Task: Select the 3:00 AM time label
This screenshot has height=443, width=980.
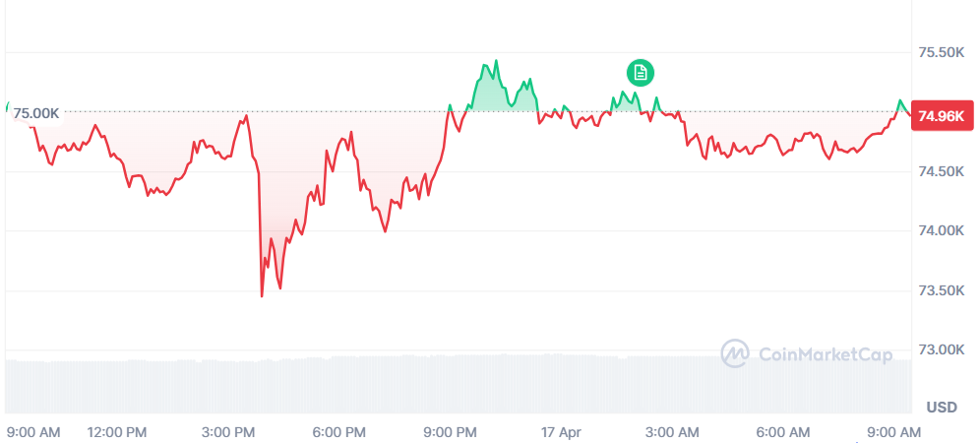Action: (x=672, y=432)
